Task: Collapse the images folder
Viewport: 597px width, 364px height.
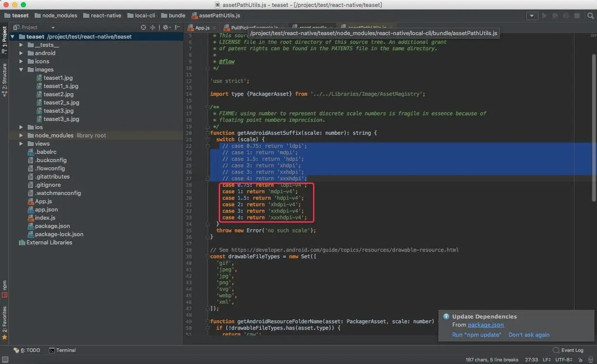Action: 21,69
